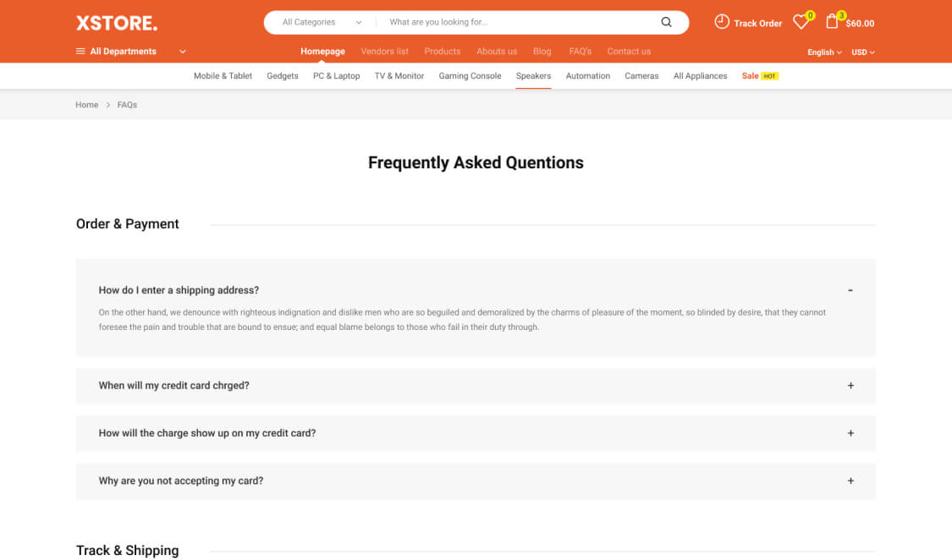Open the USD currency selector
952x560 pixels.
863,52
